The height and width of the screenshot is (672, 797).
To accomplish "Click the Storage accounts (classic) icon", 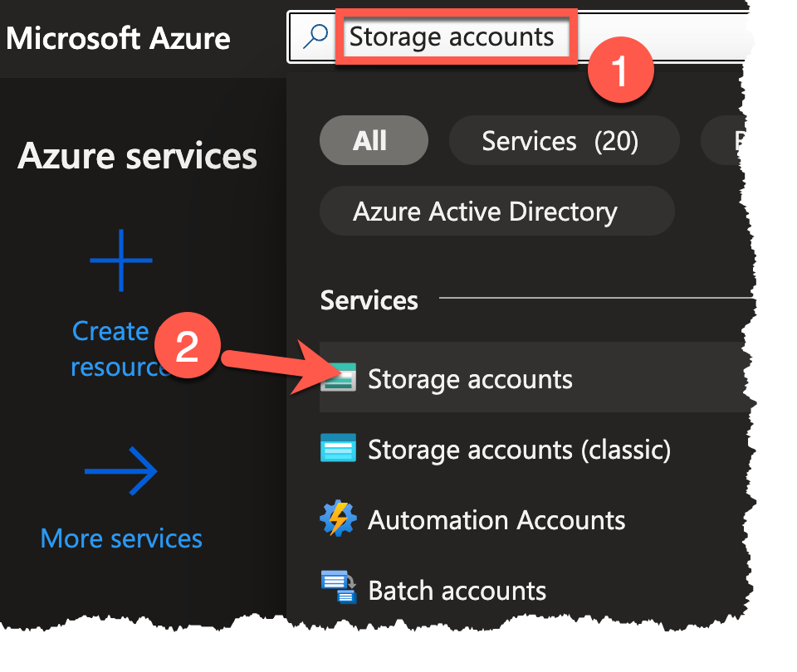I will coord(338,449).
